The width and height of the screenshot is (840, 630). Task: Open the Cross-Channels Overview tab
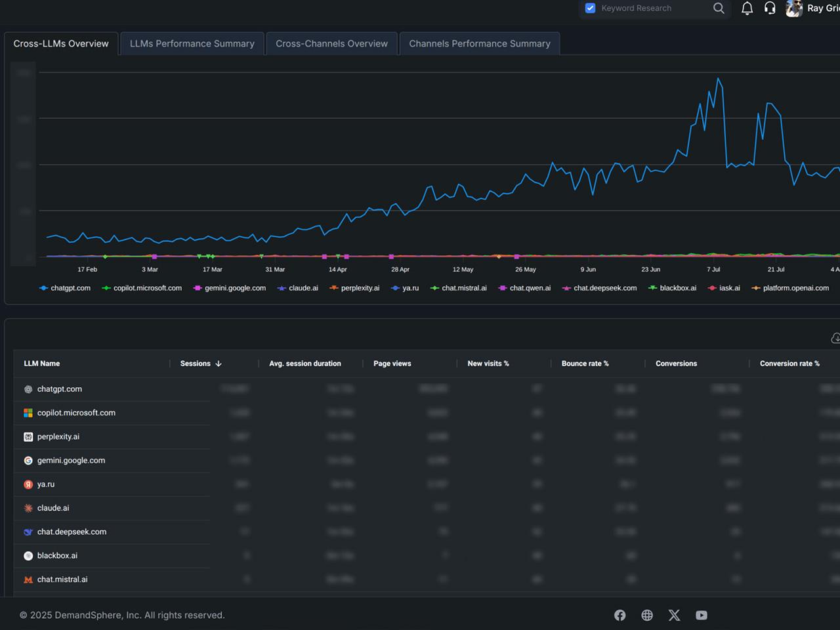coord(331,44)
